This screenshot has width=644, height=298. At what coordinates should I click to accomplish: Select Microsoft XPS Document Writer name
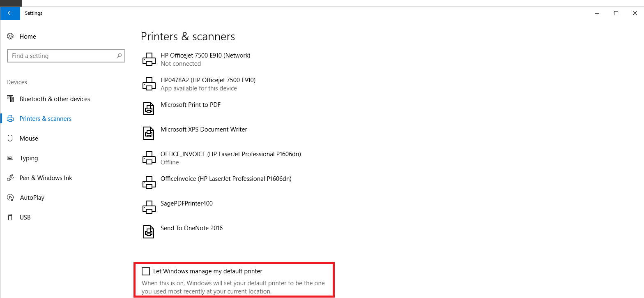click(204, 129)
